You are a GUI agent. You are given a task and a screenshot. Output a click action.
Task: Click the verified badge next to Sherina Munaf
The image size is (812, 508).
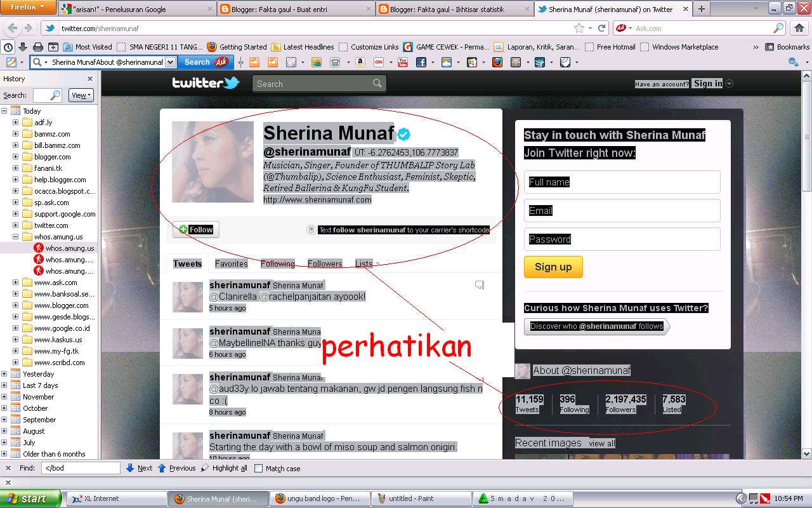(403, 134)
